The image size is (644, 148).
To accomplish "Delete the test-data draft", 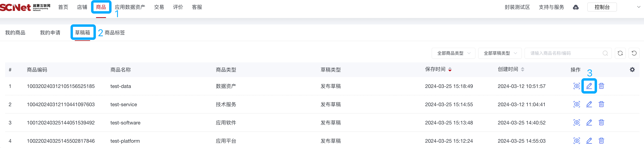I will coord(602,86).
